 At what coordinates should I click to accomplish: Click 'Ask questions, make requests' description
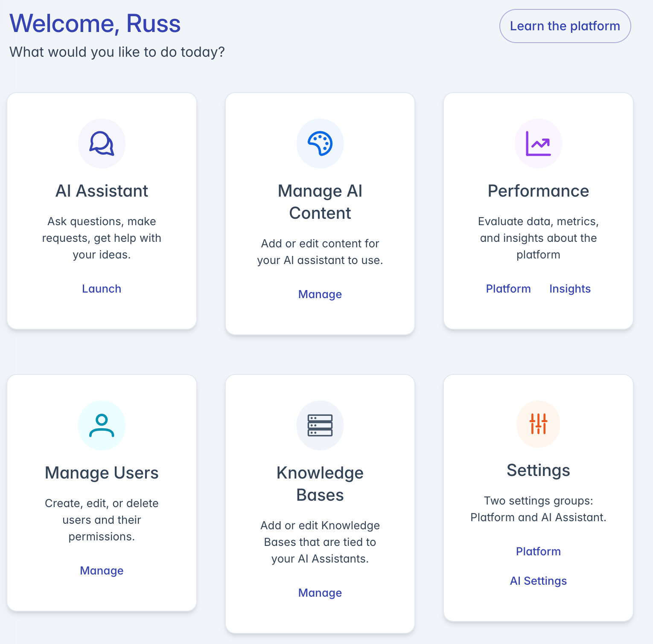tap(102, 238)
